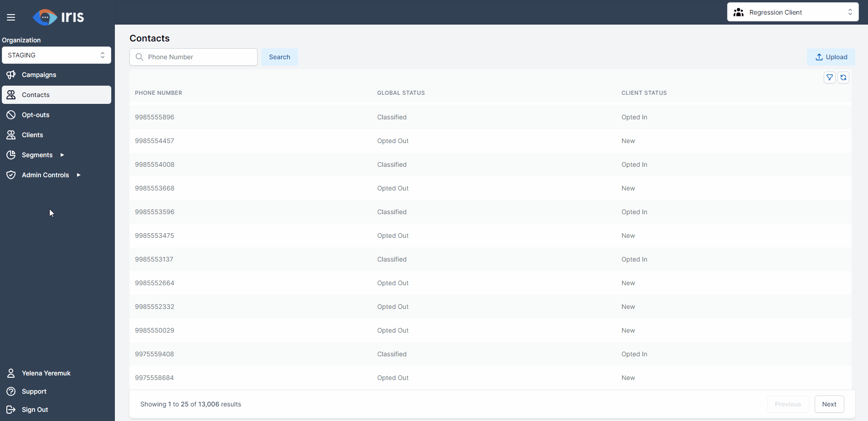
Task: Open the STAGING organization dropdown
Action: [x=57, y=55]
